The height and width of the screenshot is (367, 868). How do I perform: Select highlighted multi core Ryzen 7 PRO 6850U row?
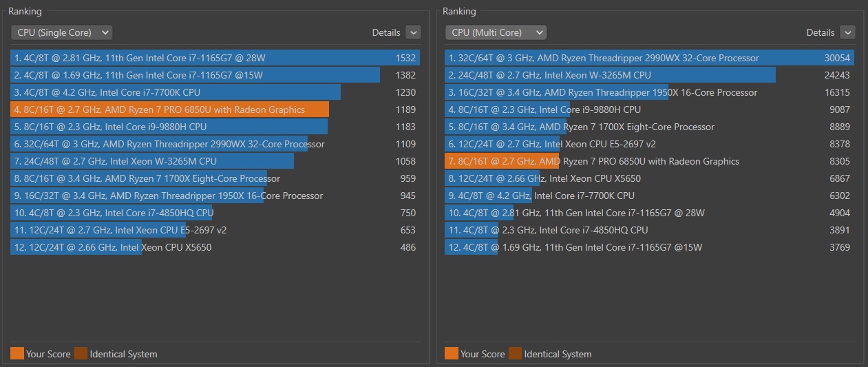[x=649, y=161]
